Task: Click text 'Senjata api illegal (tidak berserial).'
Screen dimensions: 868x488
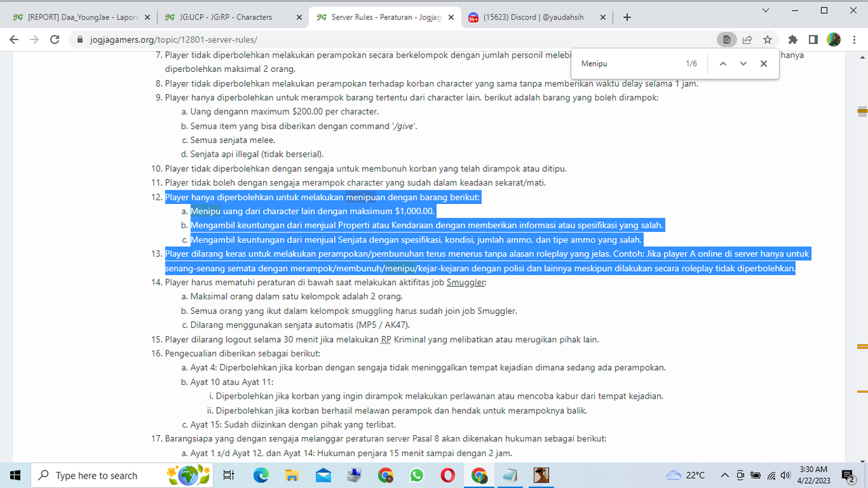Action: click(257, 154)
